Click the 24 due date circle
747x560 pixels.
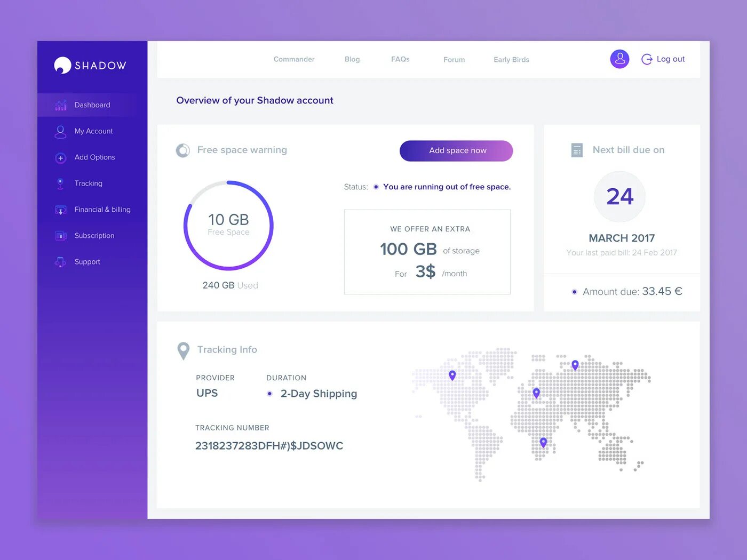tap(619, 197)
